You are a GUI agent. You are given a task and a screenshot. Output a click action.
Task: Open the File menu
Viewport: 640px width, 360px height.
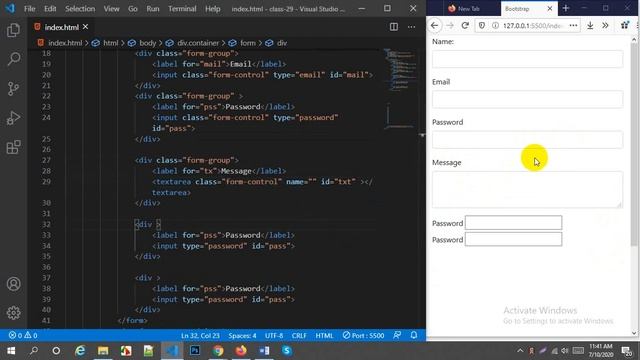(30, 9)
